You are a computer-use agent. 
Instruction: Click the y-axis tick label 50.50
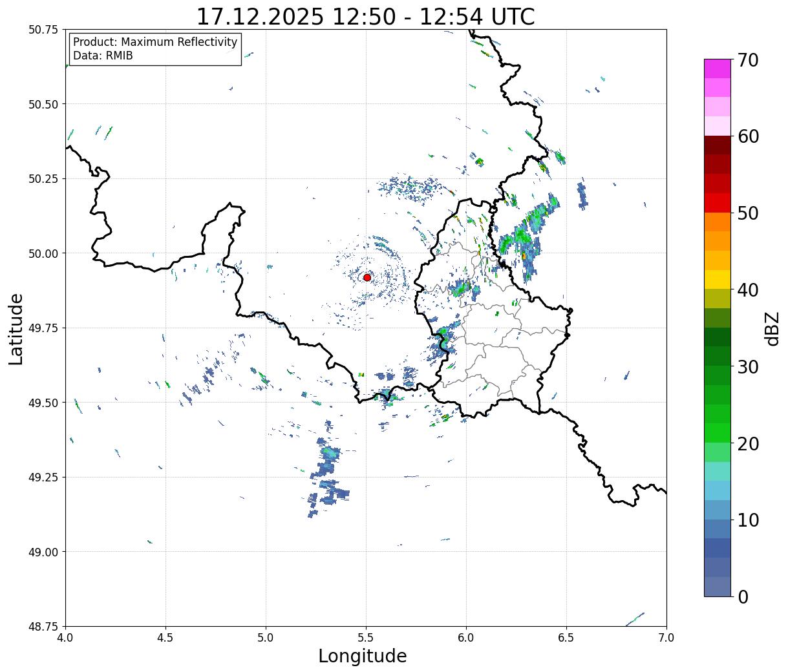pos(43,104)
